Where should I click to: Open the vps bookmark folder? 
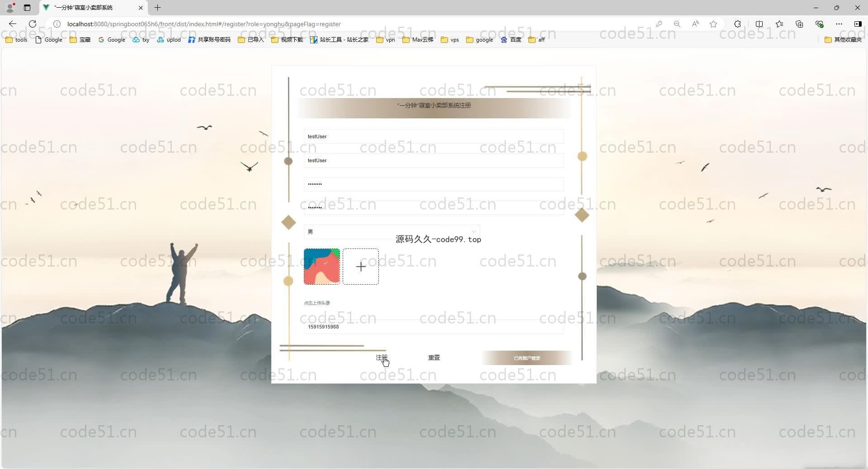(450, 40)
